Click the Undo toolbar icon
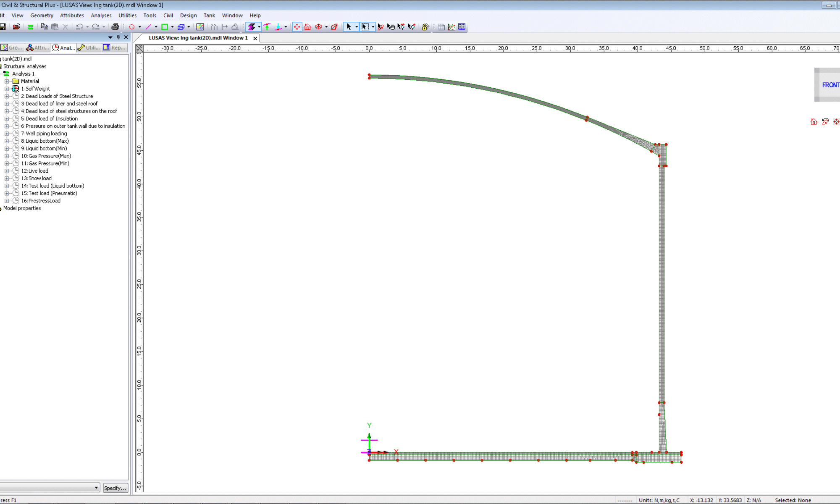 79,26
